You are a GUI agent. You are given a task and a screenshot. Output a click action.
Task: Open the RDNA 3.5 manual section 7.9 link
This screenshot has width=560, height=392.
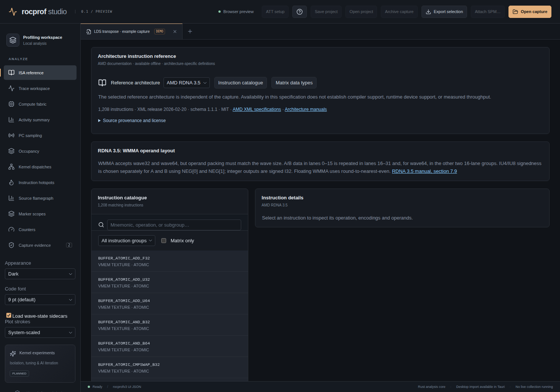(424, 171)
